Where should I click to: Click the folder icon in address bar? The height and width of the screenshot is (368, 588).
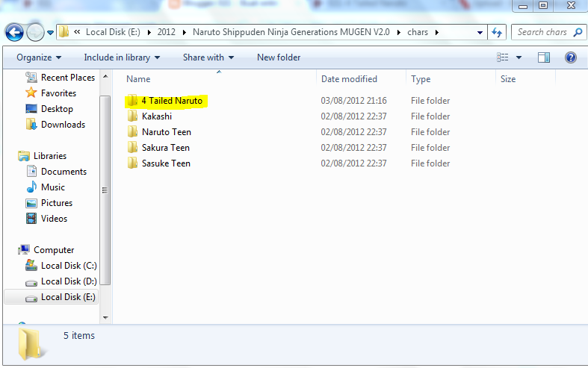coord(64,32)
